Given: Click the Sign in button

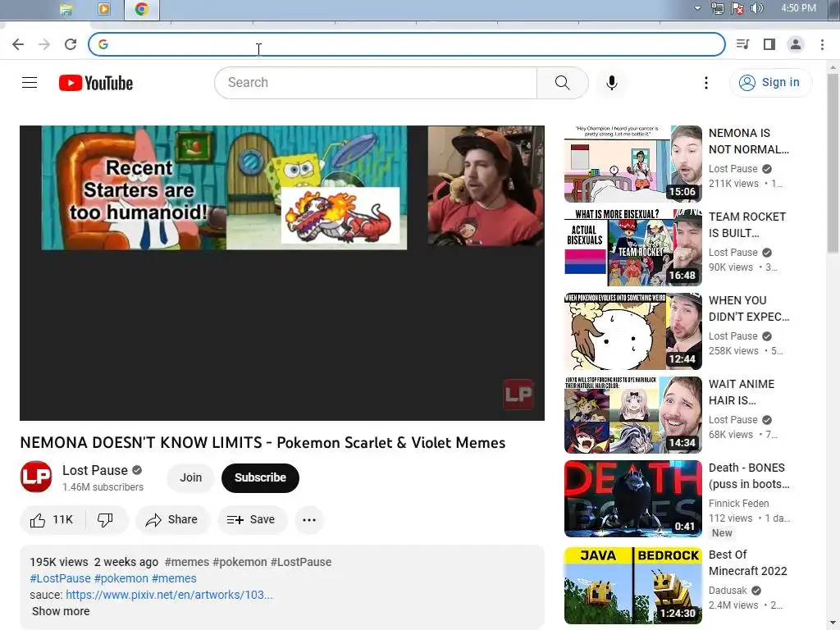Looking at the screenshot, I should [770, 83].
